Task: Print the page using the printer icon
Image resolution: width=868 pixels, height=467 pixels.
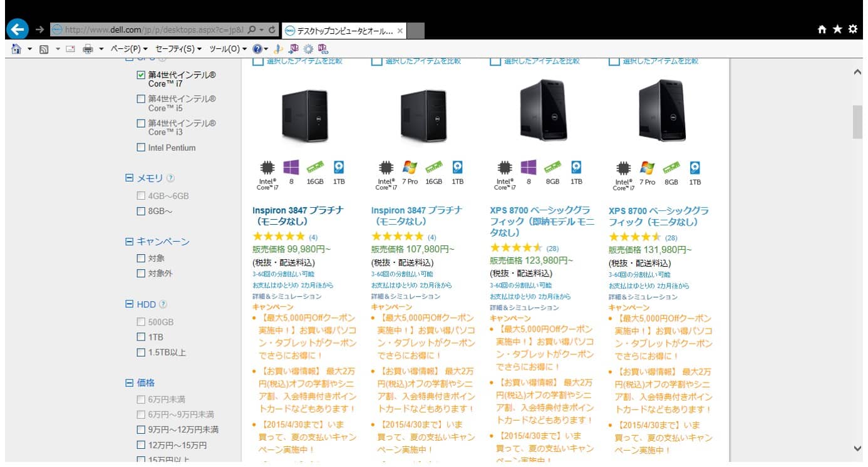Action: tap(88, 49)
